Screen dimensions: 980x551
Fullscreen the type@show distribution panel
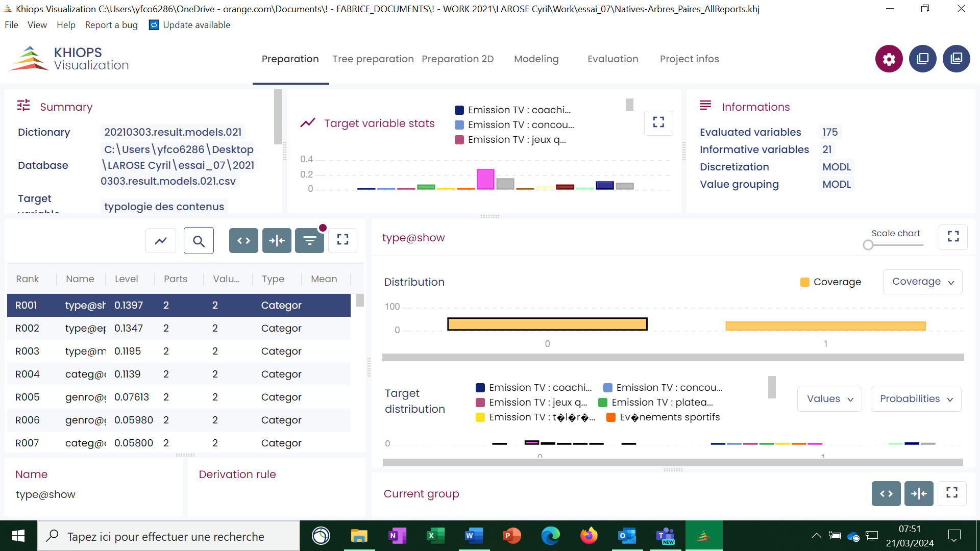tap(953, 237)
